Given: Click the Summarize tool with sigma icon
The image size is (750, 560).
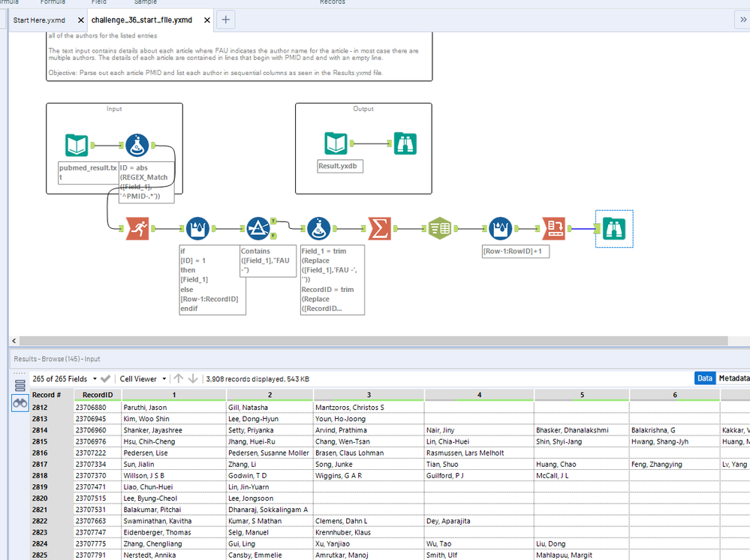Looking at the screenshot, I should (379, 229).
